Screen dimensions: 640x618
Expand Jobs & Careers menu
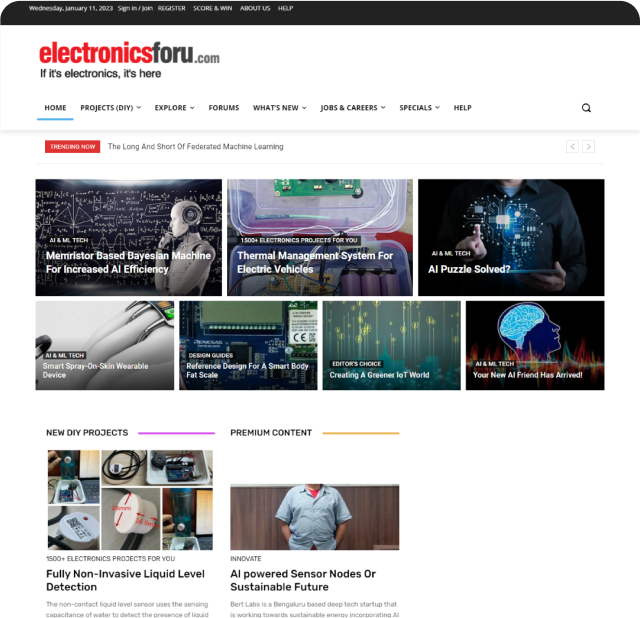tap(353, 108)
